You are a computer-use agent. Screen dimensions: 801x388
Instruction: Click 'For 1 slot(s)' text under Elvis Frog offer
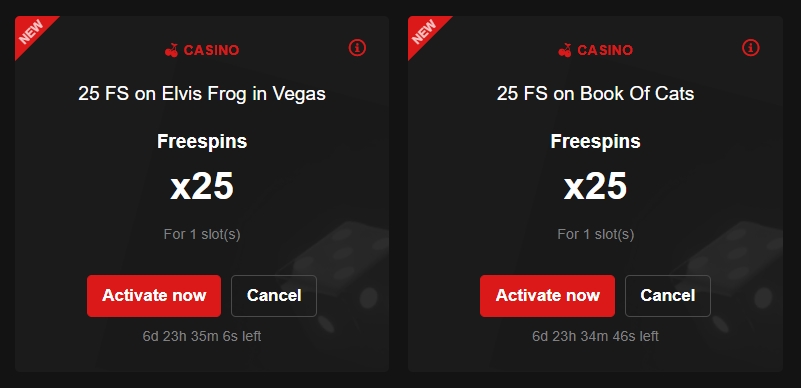(202, 234)
